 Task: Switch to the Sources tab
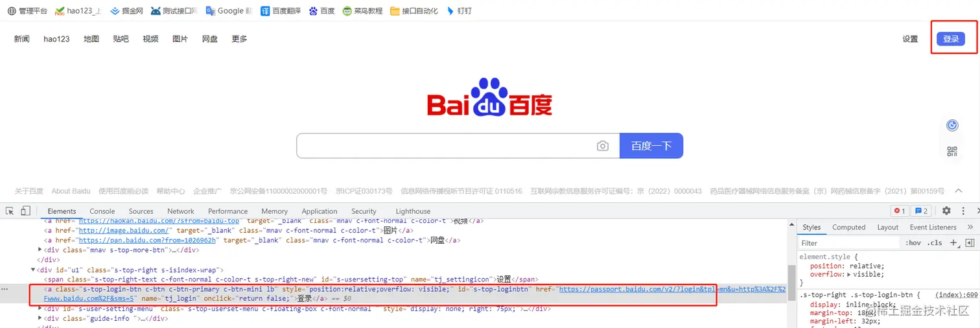pyautogui.click(x=141, y=211)
